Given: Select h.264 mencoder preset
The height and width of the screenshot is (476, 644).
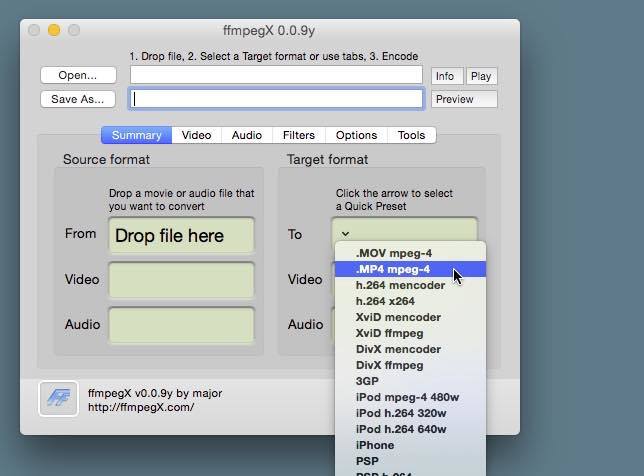Looking at the screenshot, I should click(410, 285).
